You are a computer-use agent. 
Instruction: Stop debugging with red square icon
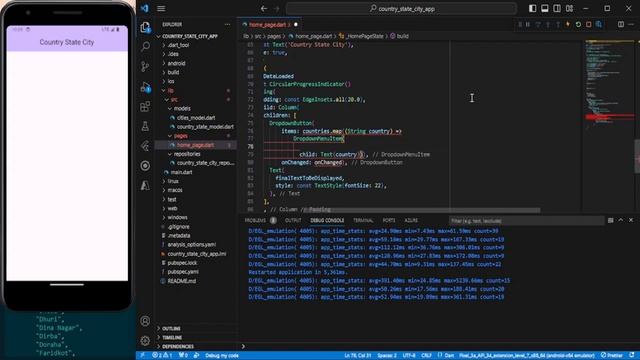pos(589,25)
